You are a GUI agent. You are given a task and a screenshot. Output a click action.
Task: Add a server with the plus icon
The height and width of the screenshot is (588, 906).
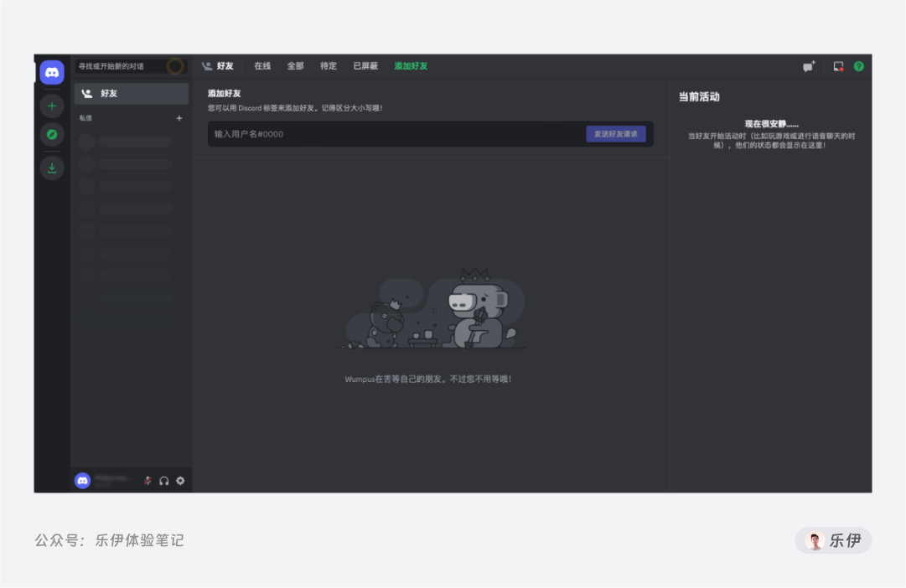pos(52,106)
